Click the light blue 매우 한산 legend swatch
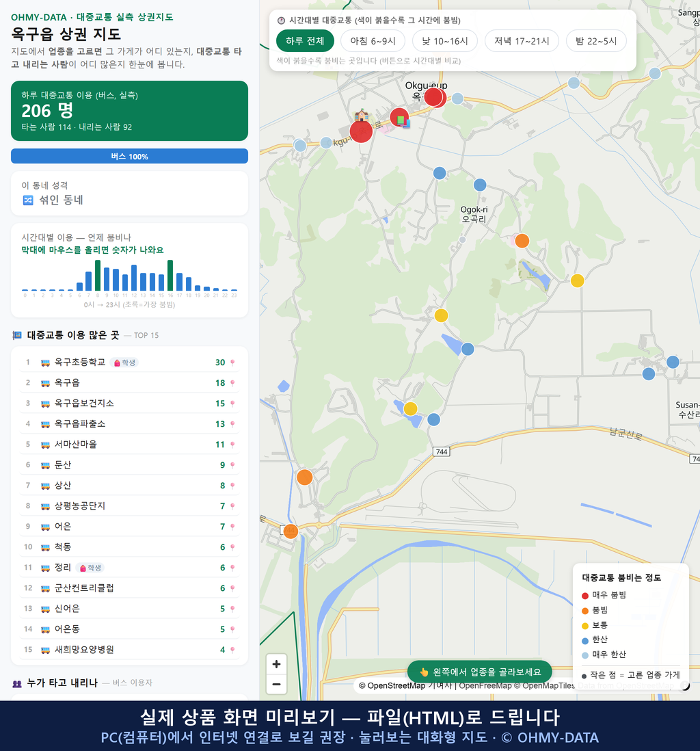 coord(584,655)
